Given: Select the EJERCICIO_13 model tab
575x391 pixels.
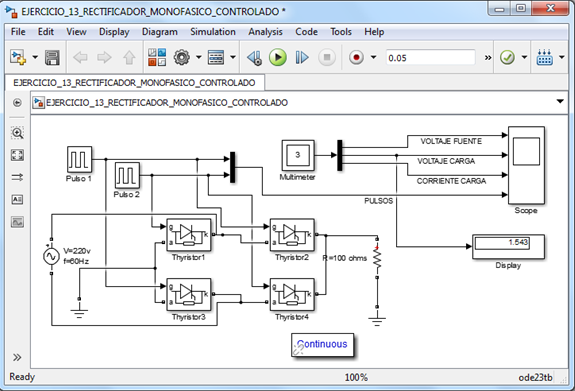Looking at the screenshot, I should pos(134,83).
